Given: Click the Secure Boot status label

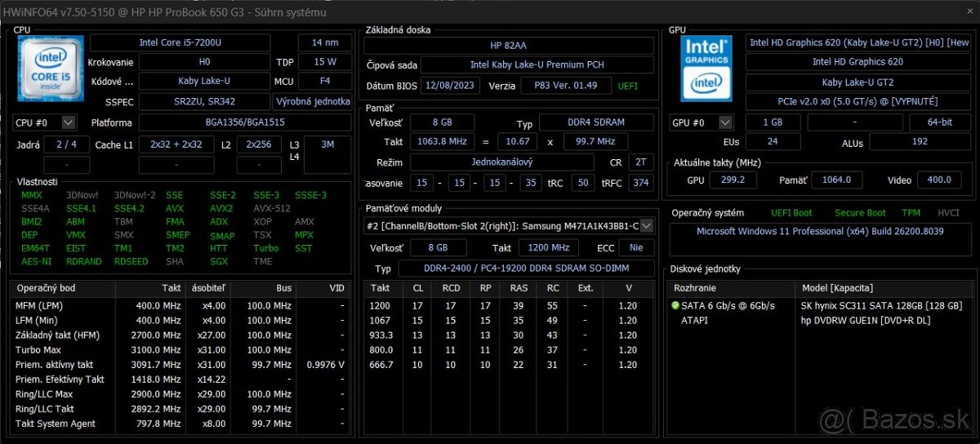Looking at the screenshot, I should 859,213.
